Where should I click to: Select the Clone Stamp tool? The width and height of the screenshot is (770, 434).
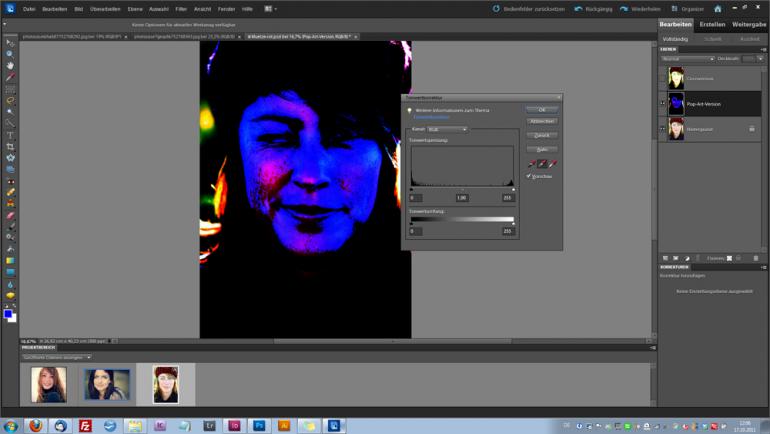(x=10, y=204)
